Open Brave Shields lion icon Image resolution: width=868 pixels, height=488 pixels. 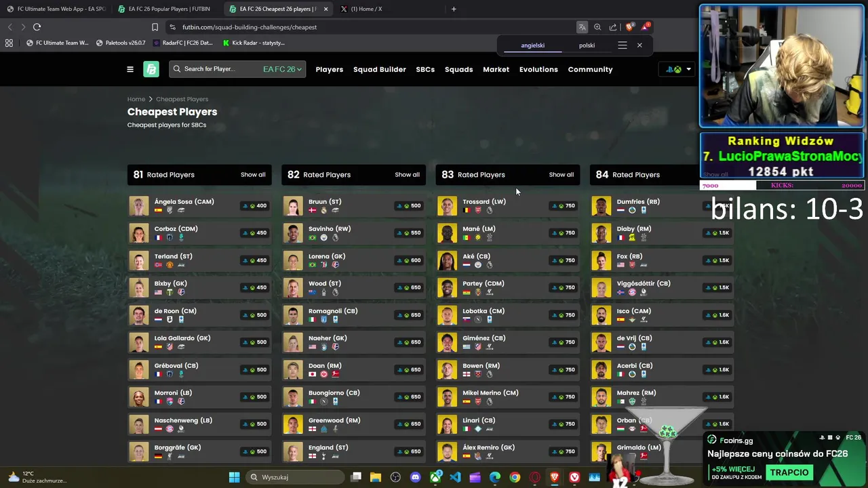click(630, 27)
